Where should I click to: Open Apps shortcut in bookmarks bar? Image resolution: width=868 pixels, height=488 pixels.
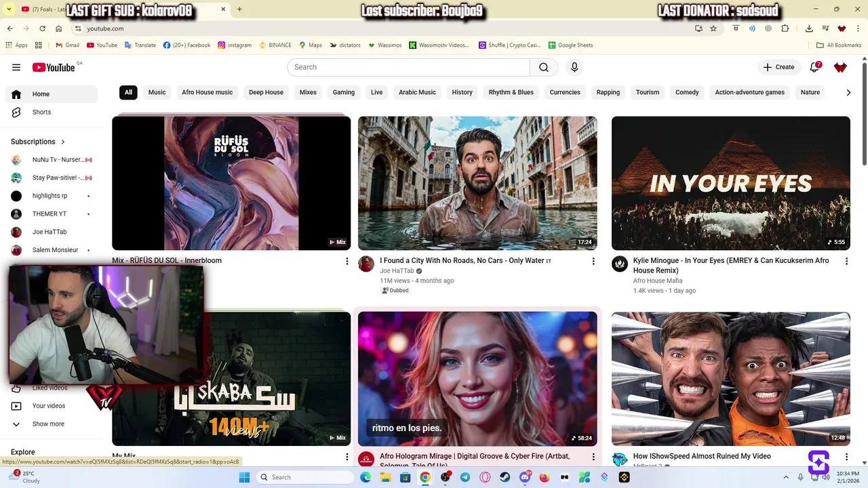coord(16,45)
